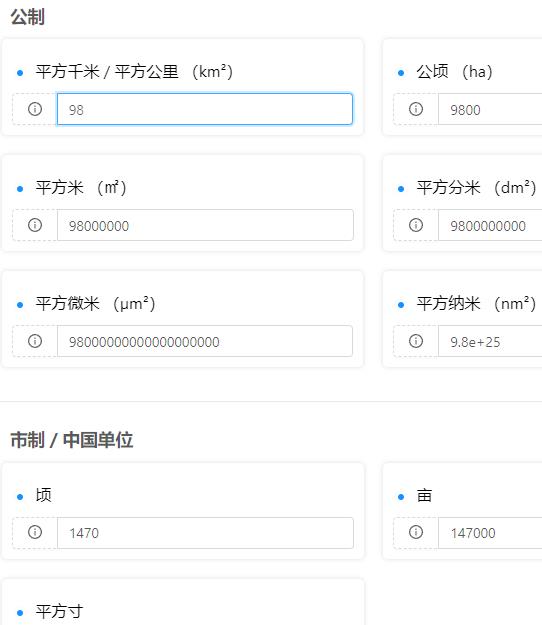Click the 平方微米 (μm²) label

[x=96, y=304]
